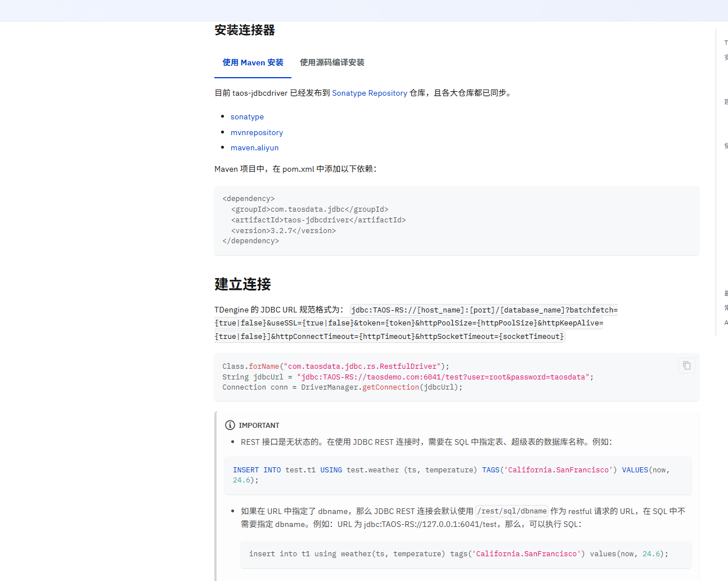Screen dimensions: 728x581
Task: Click the 建立连接 section heading
Action: (242, 284)
